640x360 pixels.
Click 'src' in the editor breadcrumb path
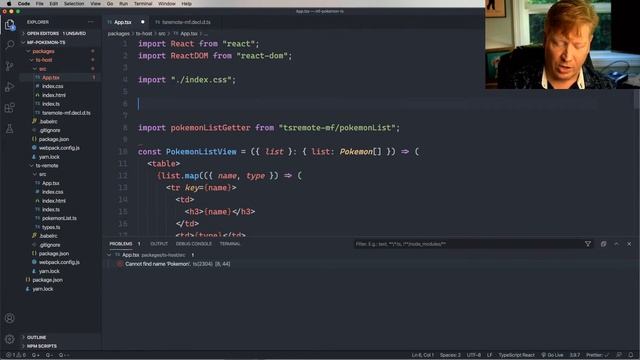(x=162, y=34)
